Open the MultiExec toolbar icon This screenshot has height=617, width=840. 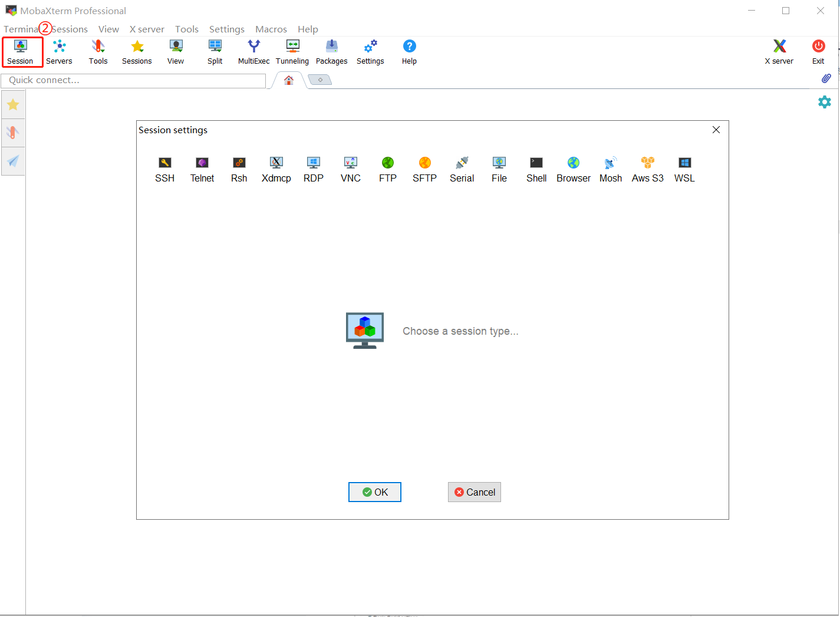(x=254, y=52)
